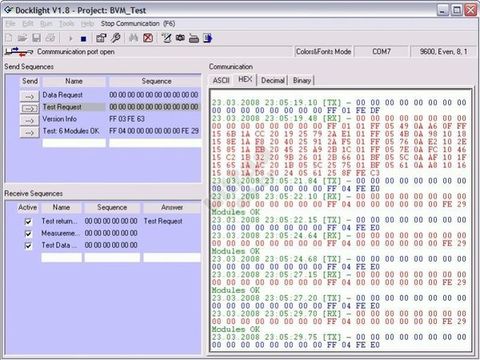Send the Data Request sequence
The height and width of the screenshot is (360, 480).
29,96
